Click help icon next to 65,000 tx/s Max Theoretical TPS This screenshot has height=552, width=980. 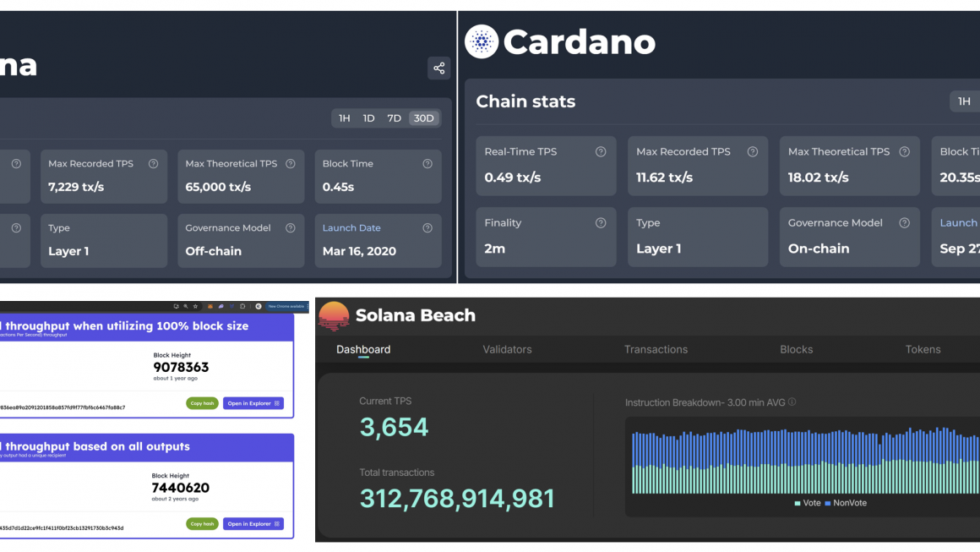291,164
